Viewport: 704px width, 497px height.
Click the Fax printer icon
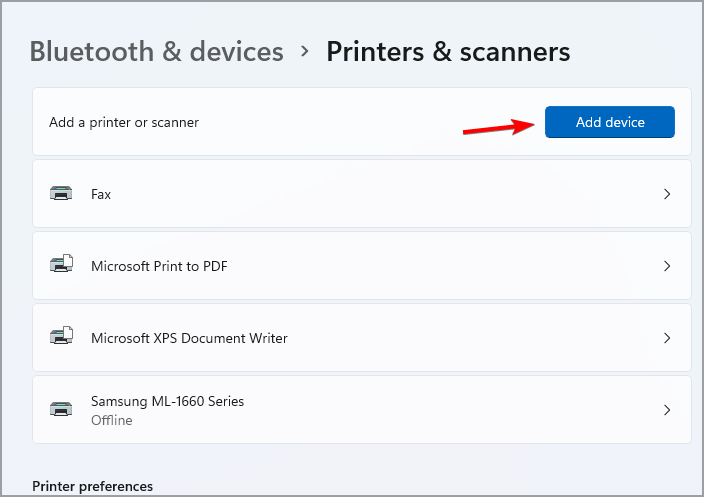61,194
